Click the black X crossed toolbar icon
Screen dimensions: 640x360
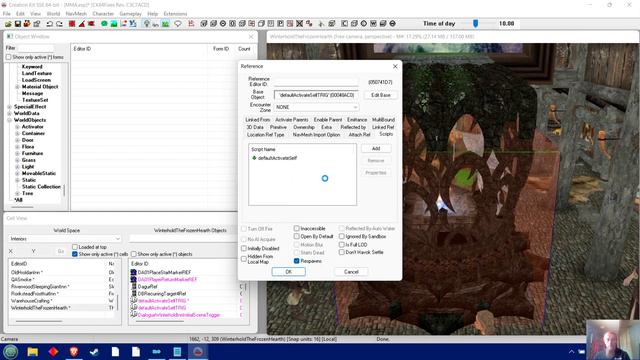(x=299, y=24)
